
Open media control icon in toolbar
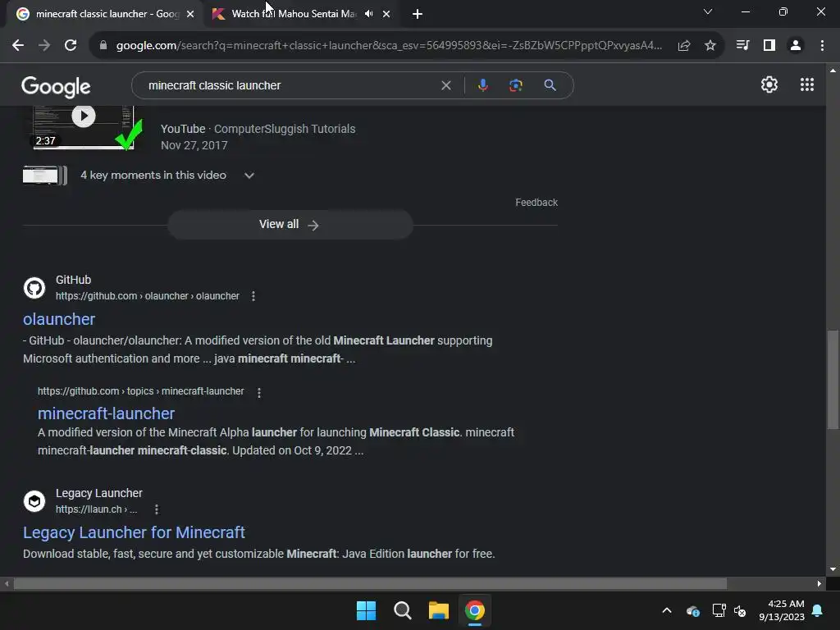[742, 46]
